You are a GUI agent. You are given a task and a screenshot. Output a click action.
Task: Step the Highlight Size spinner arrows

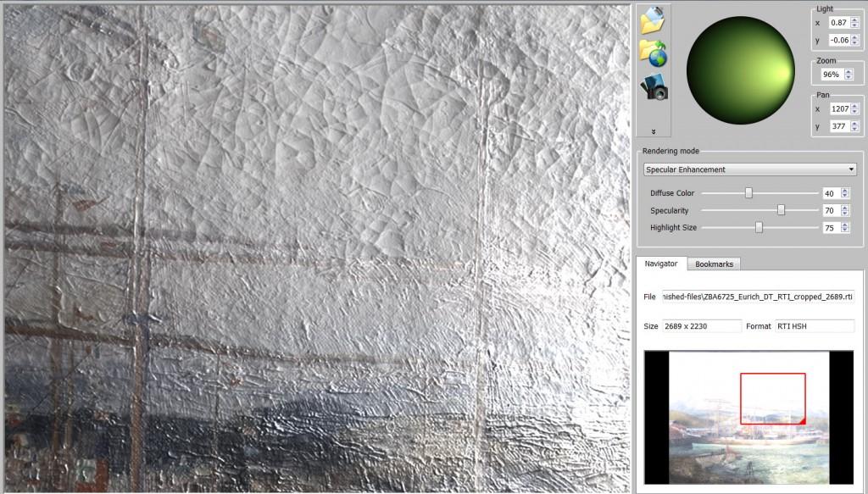coord(845,227)
